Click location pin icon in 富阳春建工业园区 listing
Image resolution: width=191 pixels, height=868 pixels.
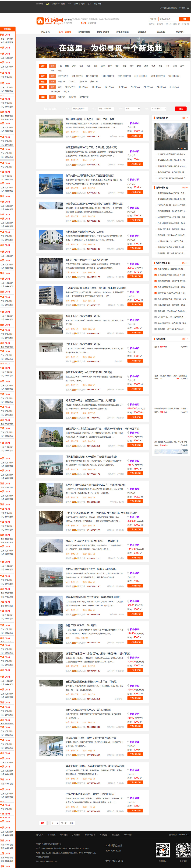(x=128, y=208)
